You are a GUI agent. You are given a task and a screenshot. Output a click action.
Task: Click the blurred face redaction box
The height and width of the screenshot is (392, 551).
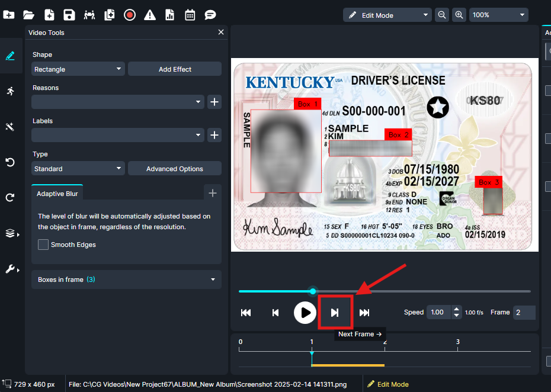pos(286,151)
